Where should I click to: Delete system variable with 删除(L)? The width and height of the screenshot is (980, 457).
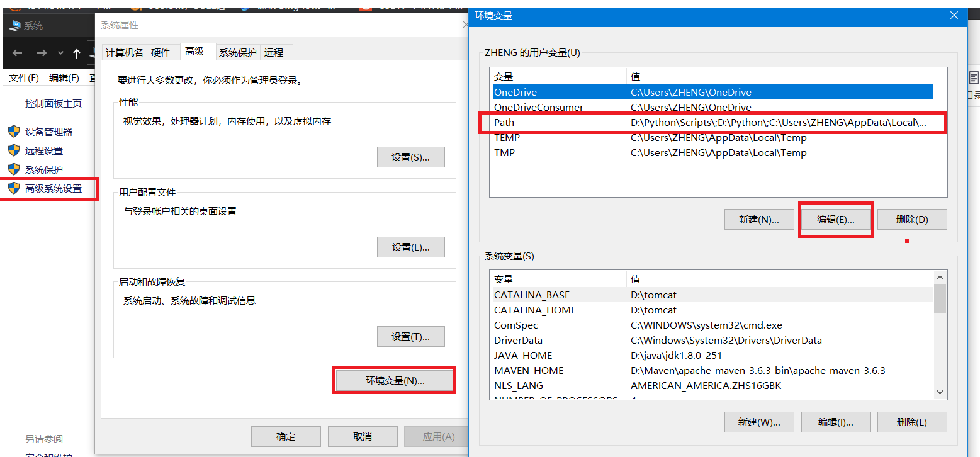tap(912, 422)
